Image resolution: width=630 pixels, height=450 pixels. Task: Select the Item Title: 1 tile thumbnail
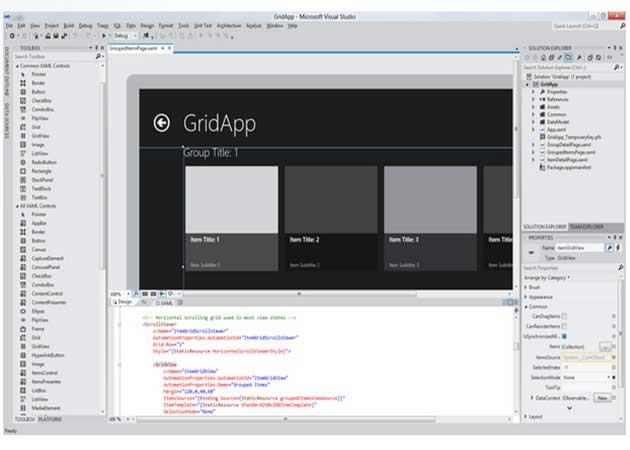pyautogui.click(x=231, y=199)
